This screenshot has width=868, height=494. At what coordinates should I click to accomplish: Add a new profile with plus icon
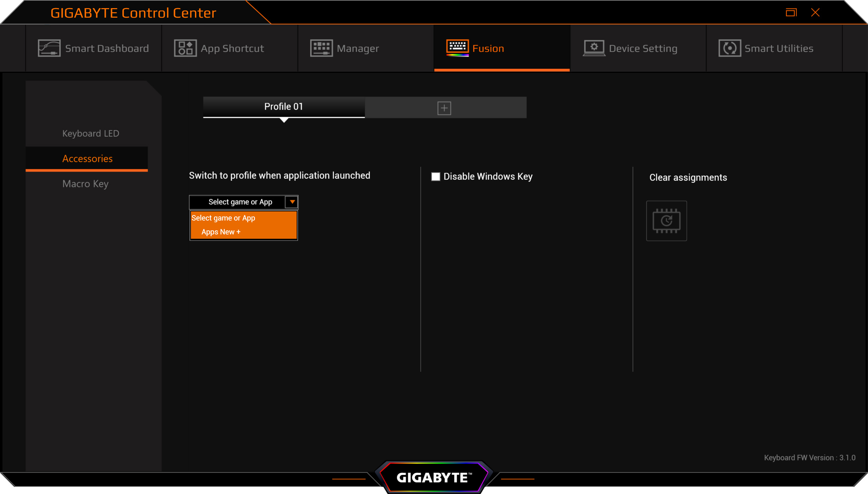tap(444, 108)
